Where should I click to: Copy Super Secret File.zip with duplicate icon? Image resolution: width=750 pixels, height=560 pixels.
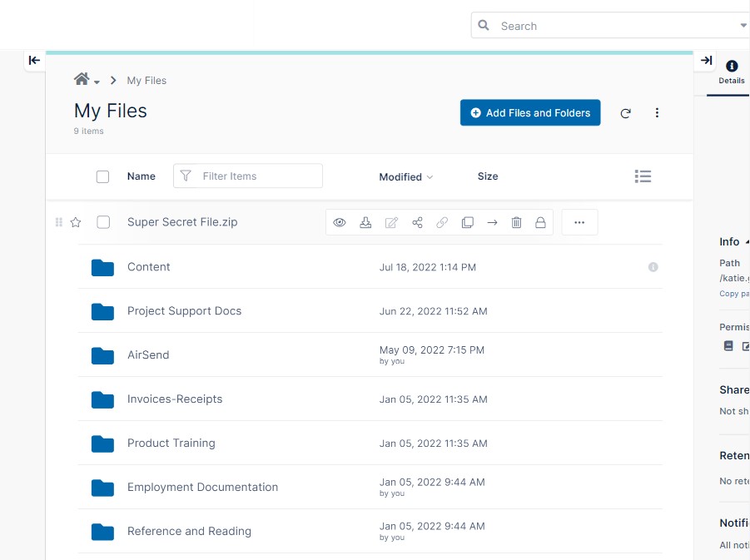tap(467, 222)
